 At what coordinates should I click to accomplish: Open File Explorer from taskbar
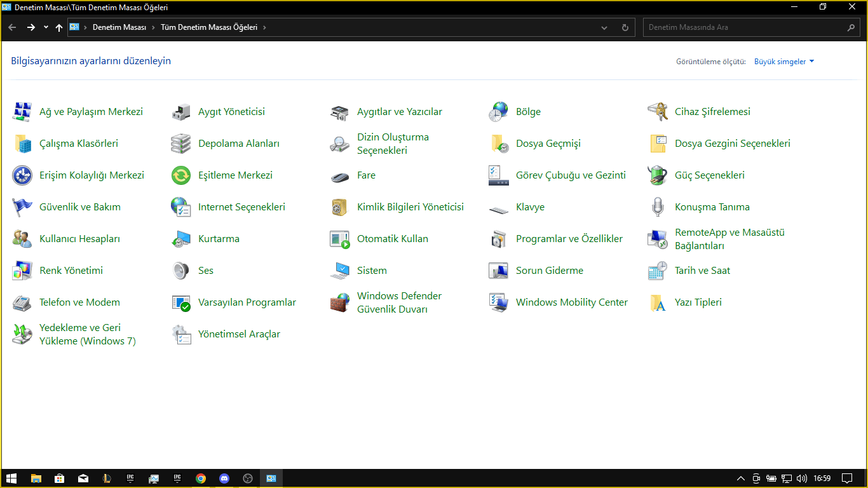pos(36,478)
